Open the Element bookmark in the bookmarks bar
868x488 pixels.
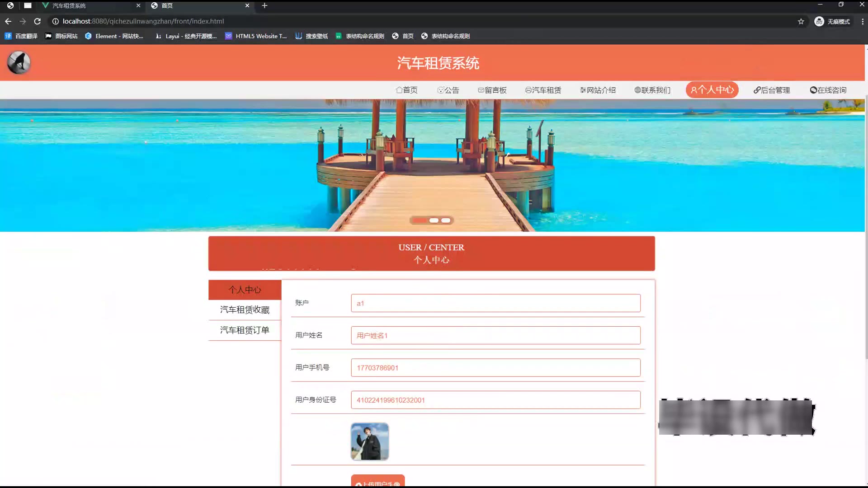coord(114,36)
